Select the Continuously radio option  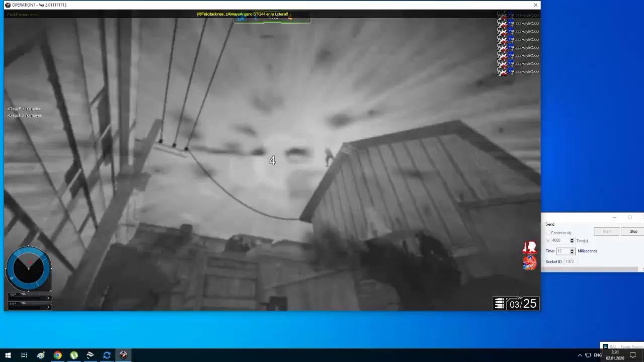(548, 233)
